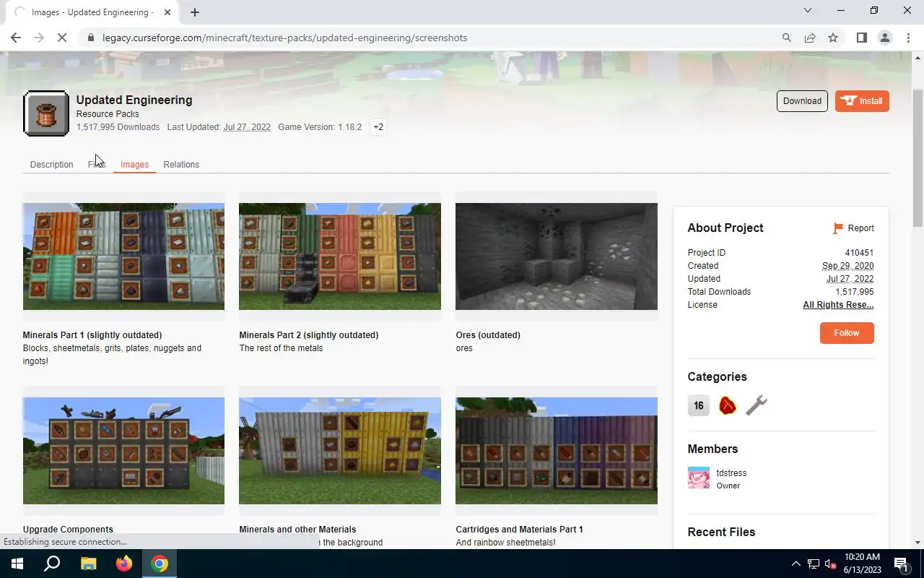Open the network status tray icon
924x578 pixels.
[x=814, y=564]
